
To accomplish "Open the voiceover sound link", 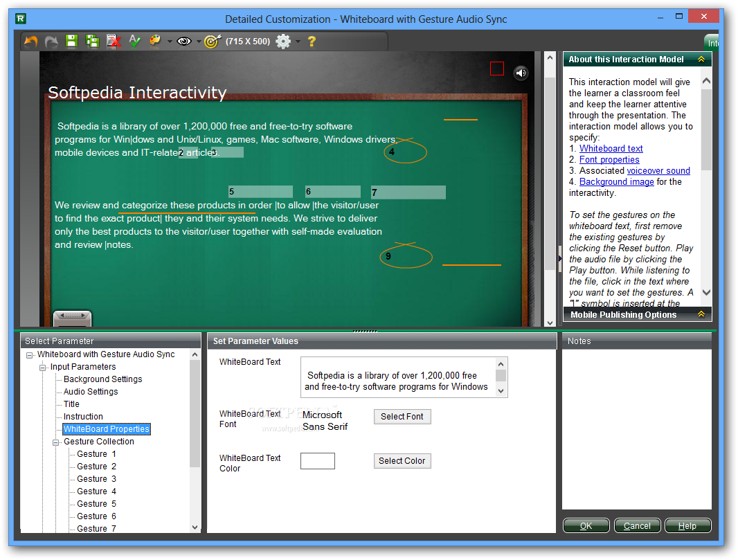I will point(658,171).
